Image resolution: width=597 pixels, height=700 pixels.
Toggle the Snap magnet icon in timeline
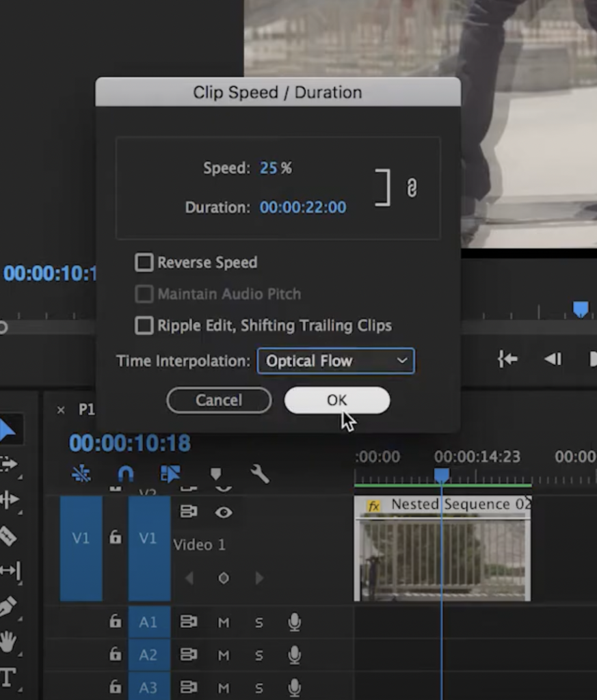tap(125, 473)
